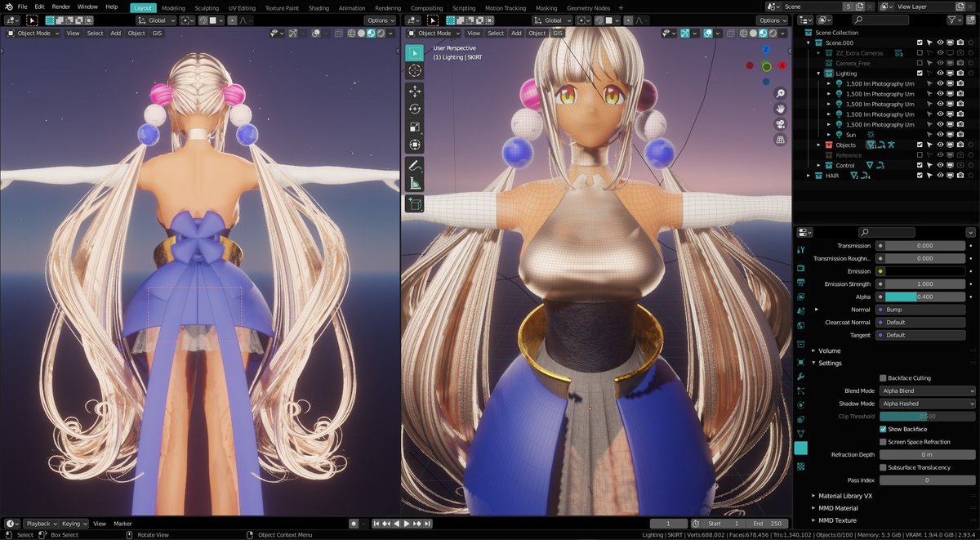Open the Output properties tab

(x=800, y=282)
